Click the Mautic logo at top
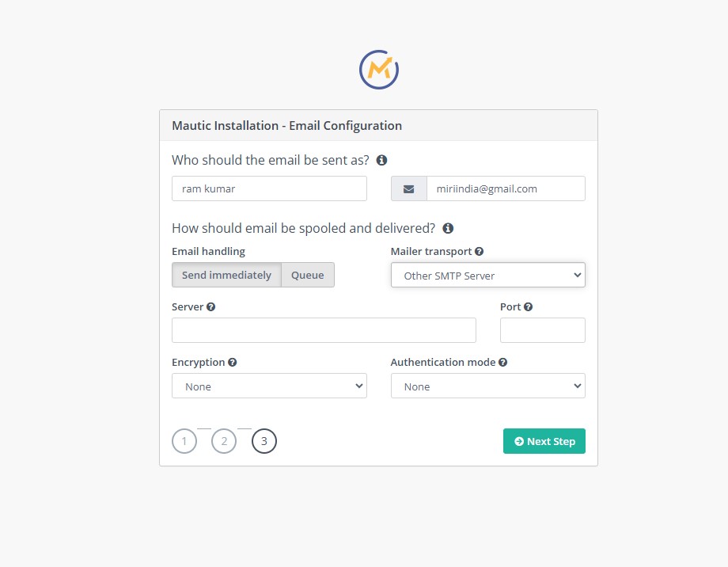Screen dimensions: 728x567 click(379, 70)
